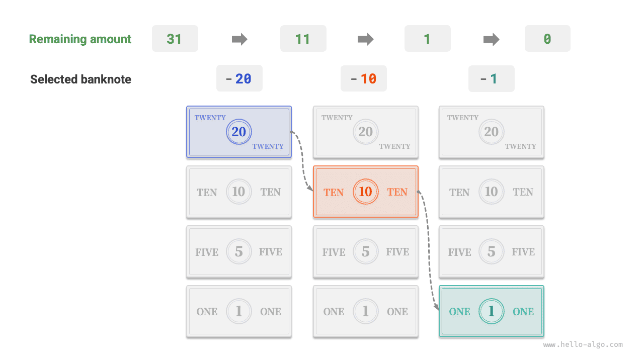This screenshot has height=362, width=644.
Task: Select the gray five banknote in first column
Action: [239, 251]
